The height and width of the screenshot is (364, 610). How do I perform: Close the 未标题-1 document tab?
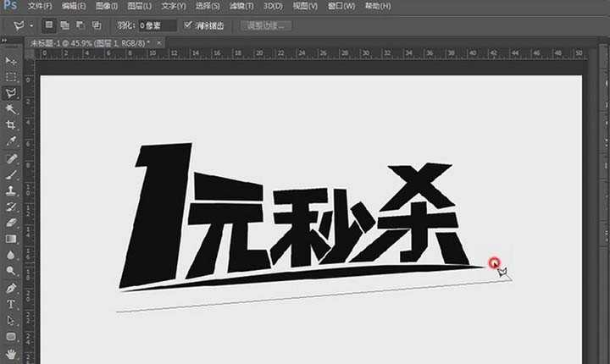[158, 41]
